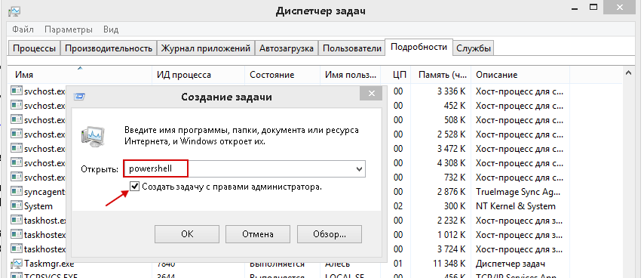Click the 2 876 K memory value
The width and height of the screenshot is (644, 278).
[451, 192]
